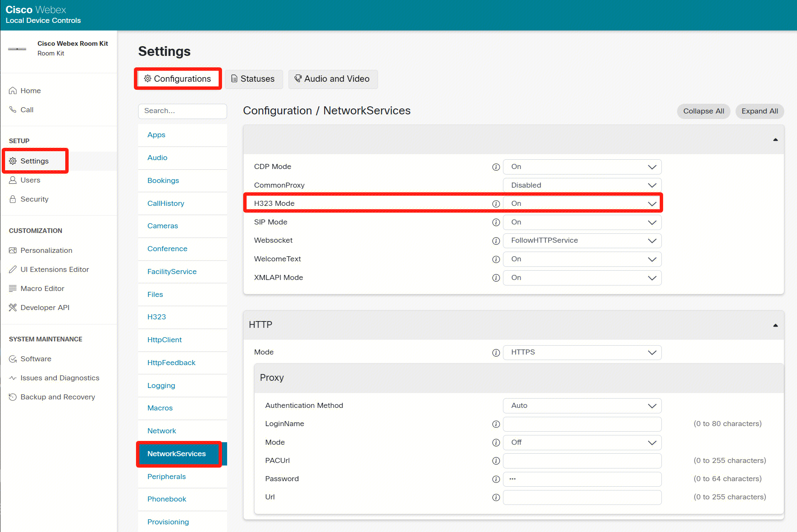
Task: Open the Authentication Method dropdown
Action: [582, 406]
